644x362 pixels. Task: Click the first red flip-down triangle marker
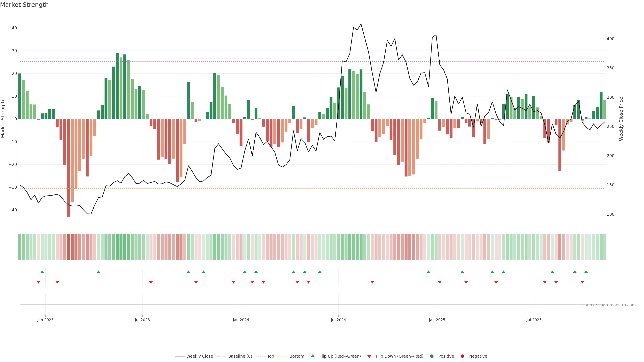pyautogui.click(x=39, y=282)
